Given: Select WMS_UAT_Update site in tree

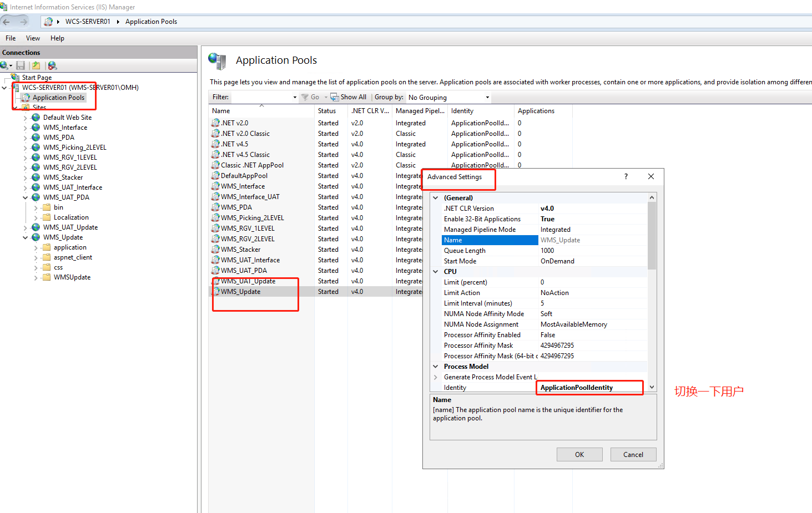Looking at the screenshot, I should [x=70, y=227].
